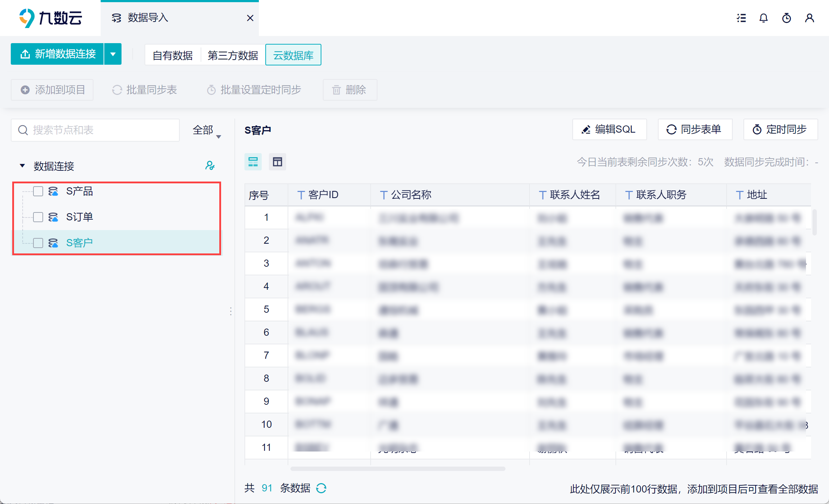The height and width of the screenshot is (504, 829).
Task: Check the S产品 table checkbox
Action: click(x=38, y=191)
